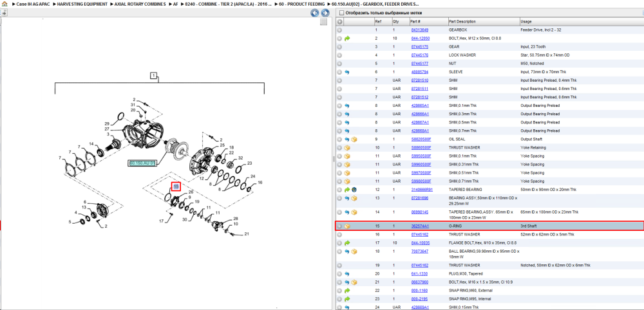
Task: Click green arrow on SNAP RING 800-1160 row
Action: click(x=347, y=290)
